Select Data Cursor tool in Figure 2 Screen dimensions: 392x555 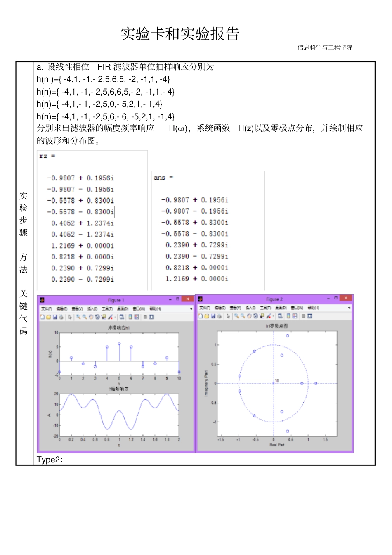(x=262, y=316)
